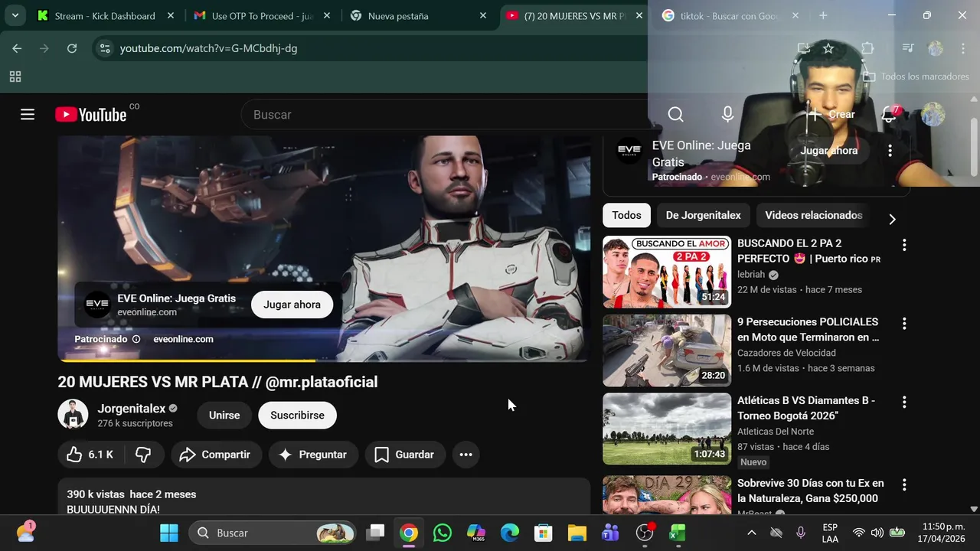Click the Preguntar button

(x=313, y=455)
